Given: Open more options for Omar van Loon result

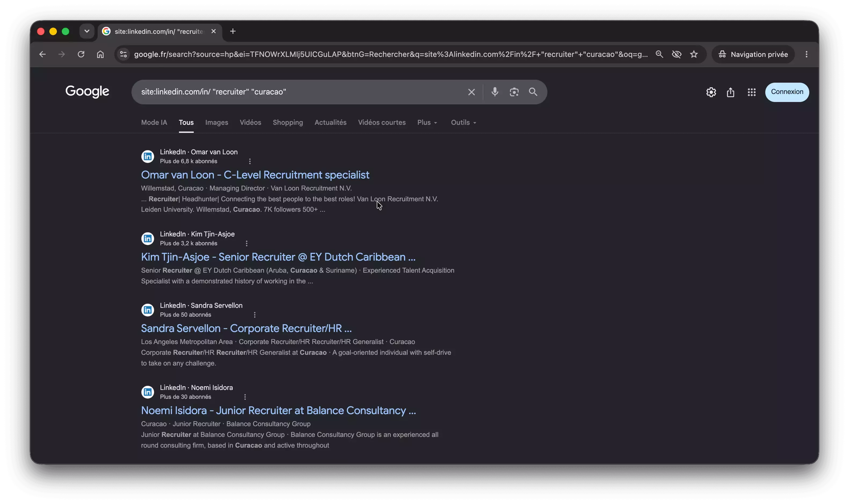Looking at the screenshot, I should pyautogui.click(x=250, y=161).
